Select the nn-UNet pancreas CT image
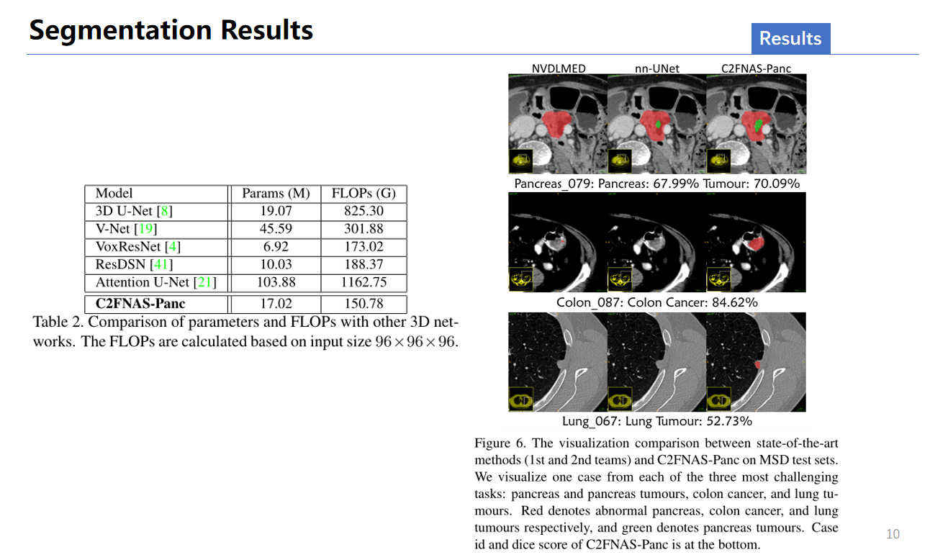Image resolution: width=930 pixels, height=560 pixels. (x=657, y=124)
